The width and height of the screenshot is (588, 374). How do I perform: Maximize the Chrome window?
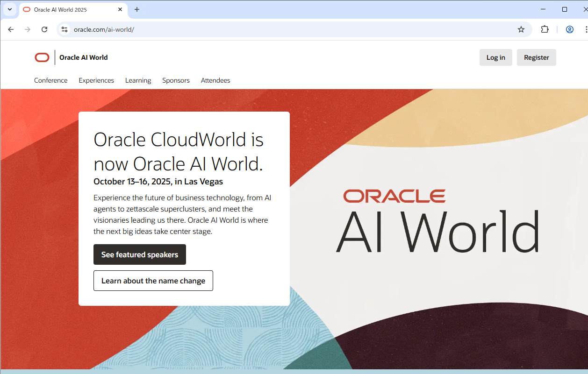coord(565,9)
